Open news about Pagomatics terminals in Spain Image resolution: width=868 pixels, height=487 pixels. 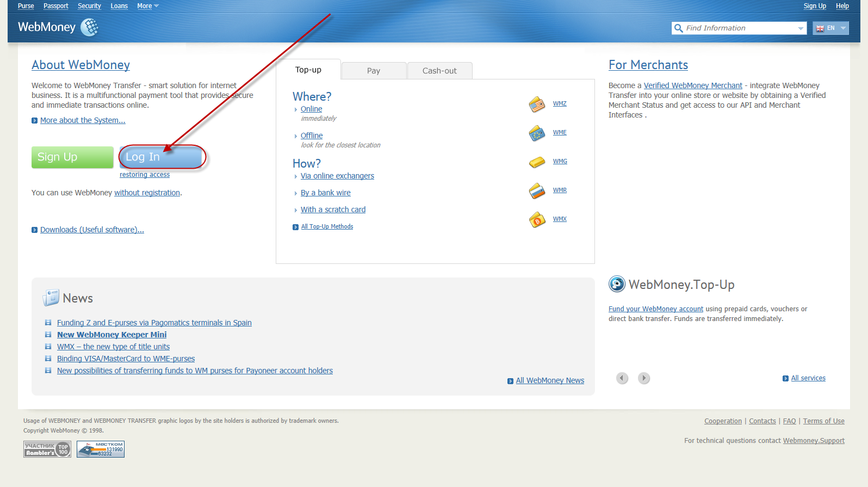(x=154, y=323)
